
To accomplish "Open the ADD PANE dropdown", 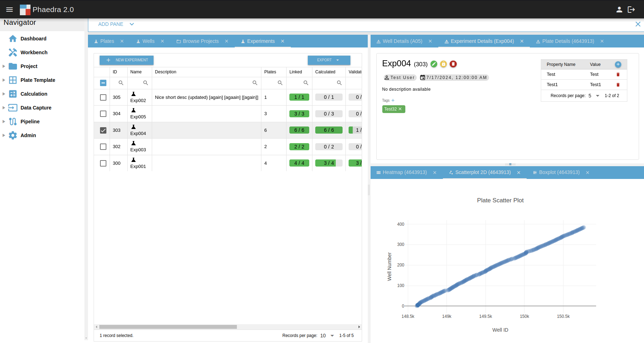I will tap(116, 24).
